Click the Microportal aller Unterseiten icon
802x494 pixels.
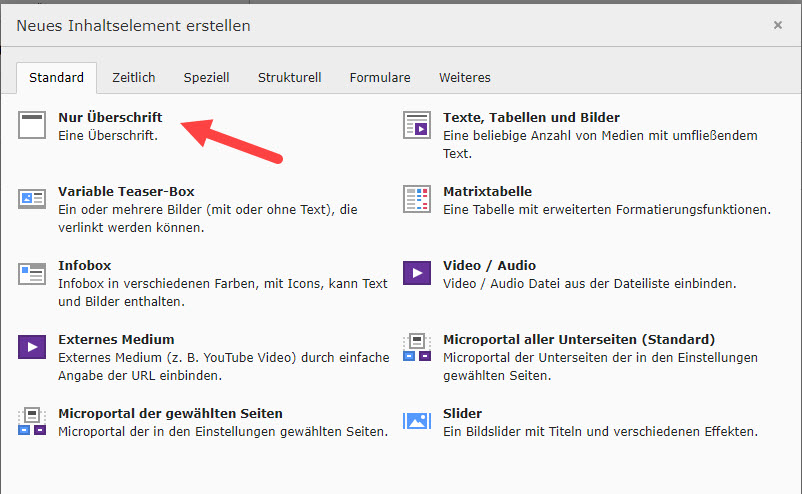click(x=416, y=347)
